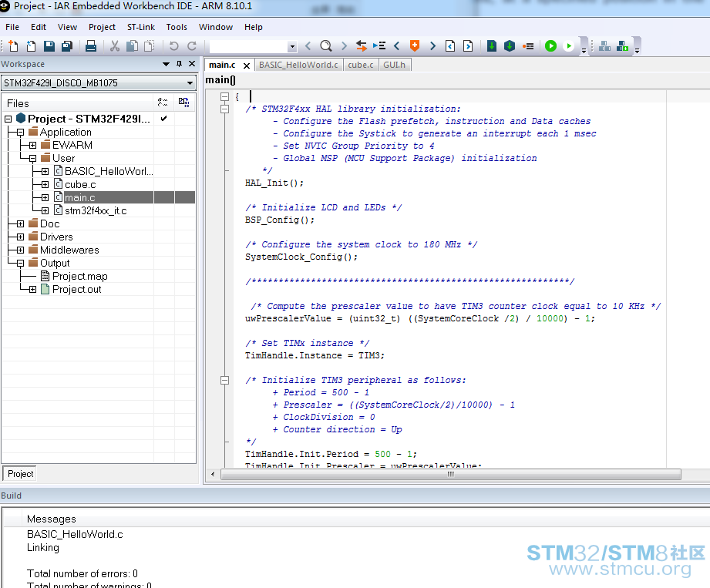Expand the cube.c file node
This screenshot has width=710, height=588.
pyautogui.click(x=45, y=185)
